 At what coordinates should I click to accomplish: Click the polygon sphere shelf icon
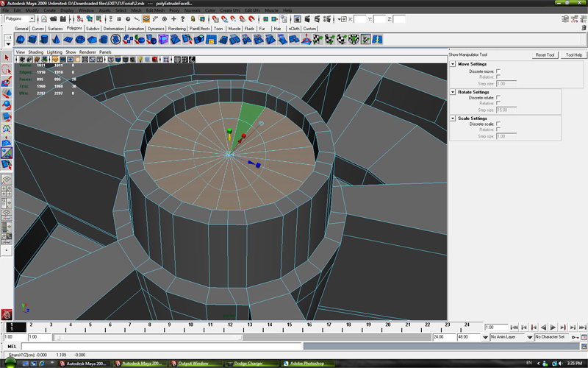coord(21,39)
